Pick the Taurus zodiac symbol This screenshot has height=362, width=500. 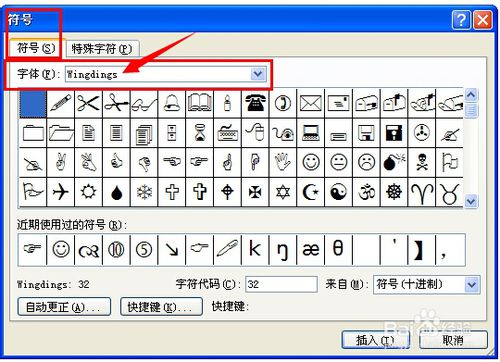[x=449, y=192]
